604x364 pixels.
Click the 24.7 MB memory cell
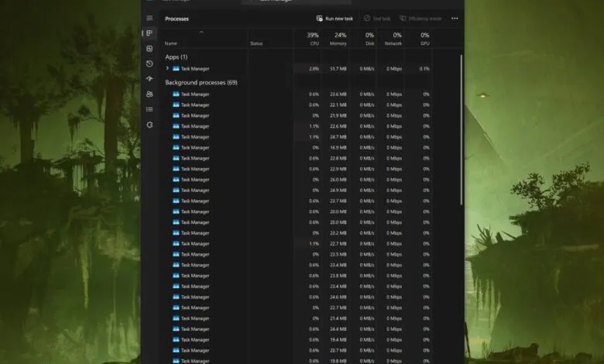(338, 137)
